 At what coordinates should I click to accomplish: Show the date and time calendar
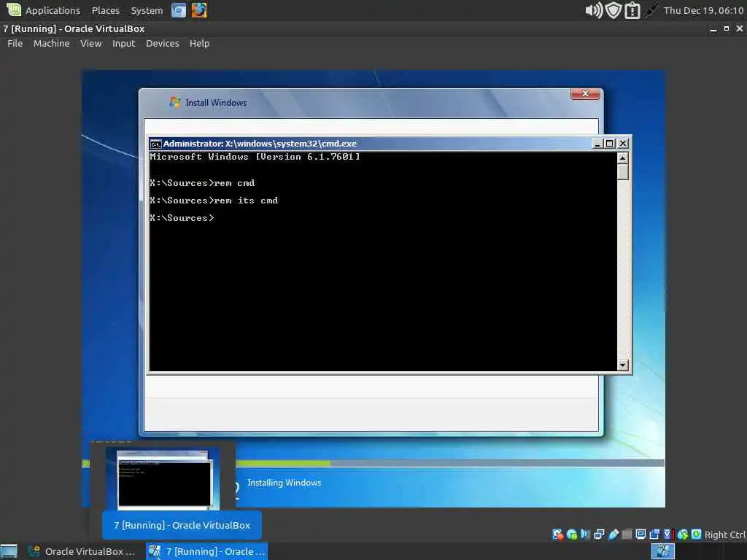point(703,10)
